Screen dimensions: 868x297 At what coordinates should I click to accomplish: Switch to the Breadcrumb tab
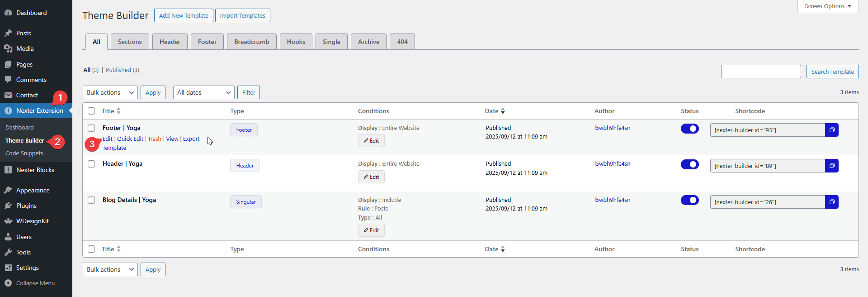(x=251, y=42)
